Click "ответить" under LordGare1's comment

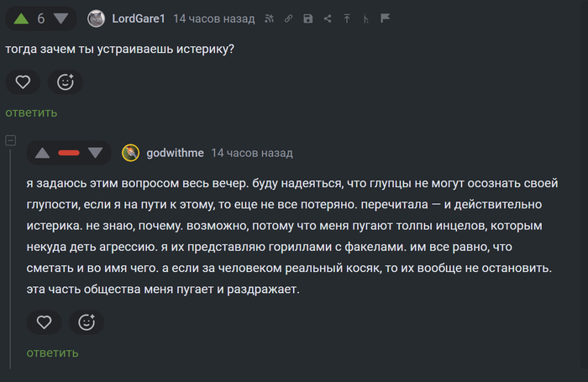31,113
